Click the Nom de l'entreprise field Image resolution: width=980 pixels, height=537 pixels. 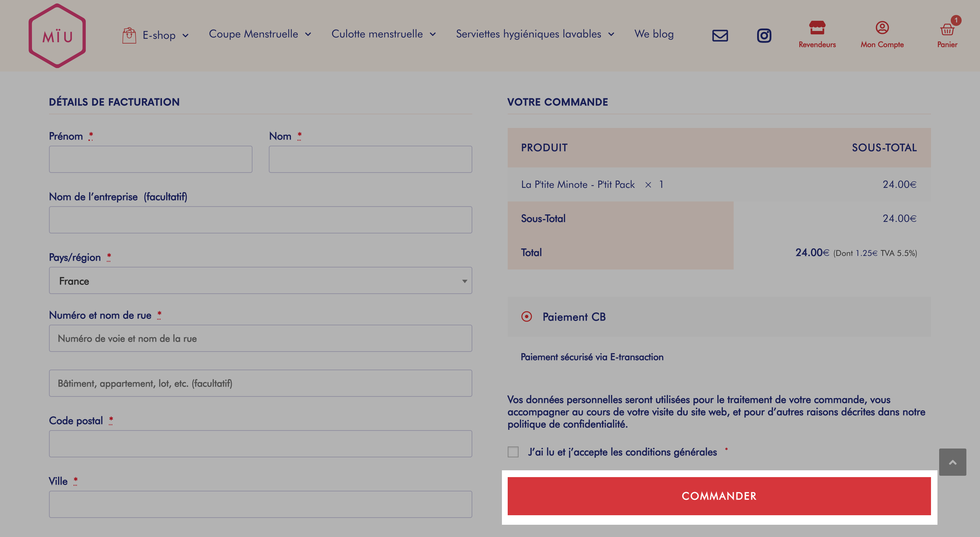tap(260, 219)
